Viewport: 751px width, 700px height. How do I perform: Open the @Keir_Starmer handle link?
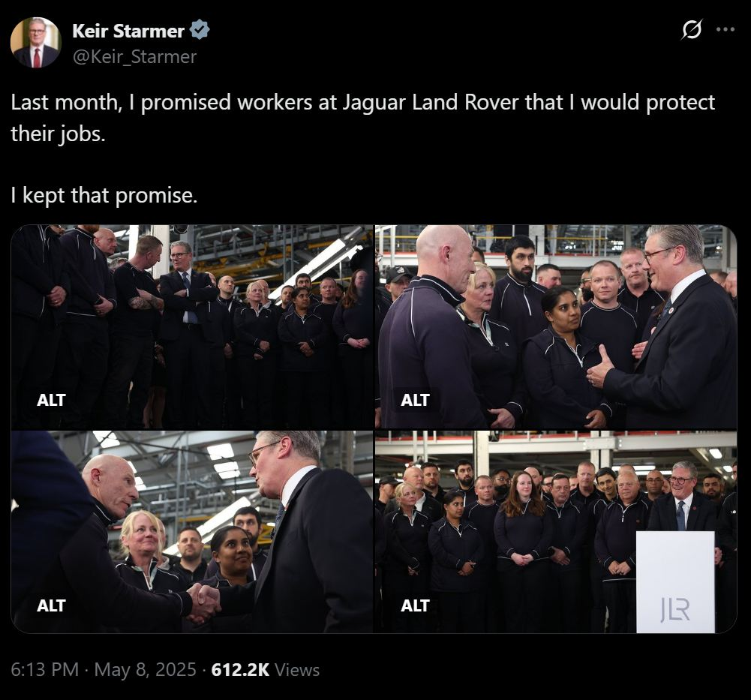coord(134,57)
